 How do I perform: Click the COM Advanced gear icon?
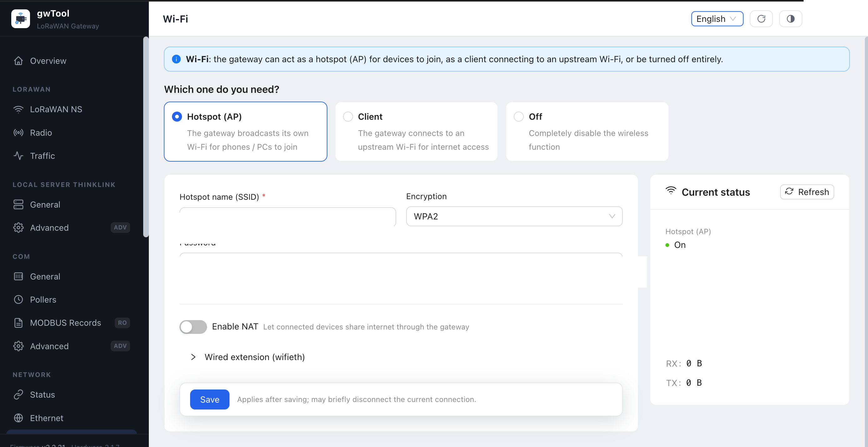pos(18,346)
